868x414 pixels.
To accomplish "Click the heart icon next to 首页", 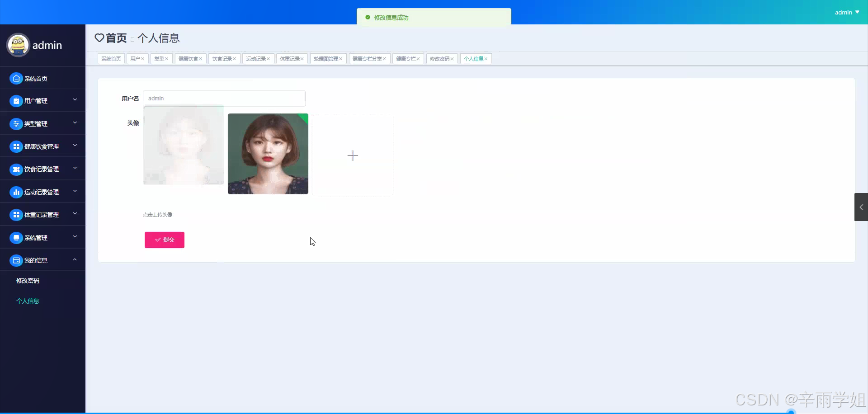I will pos(100,38).
